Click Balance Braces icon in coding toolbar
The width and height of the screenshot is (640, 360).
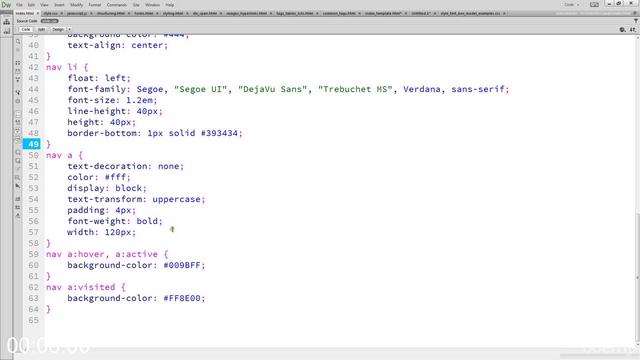pos(18,101)
